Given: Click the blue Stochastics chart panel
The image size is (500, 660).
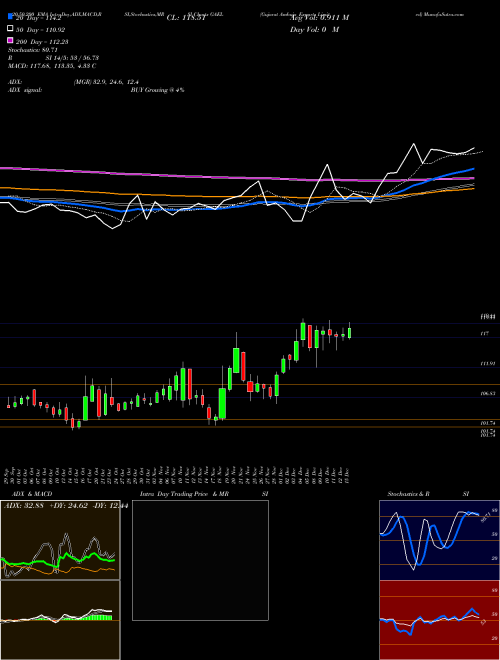Looking at the screenshot, I should point(439,540).
